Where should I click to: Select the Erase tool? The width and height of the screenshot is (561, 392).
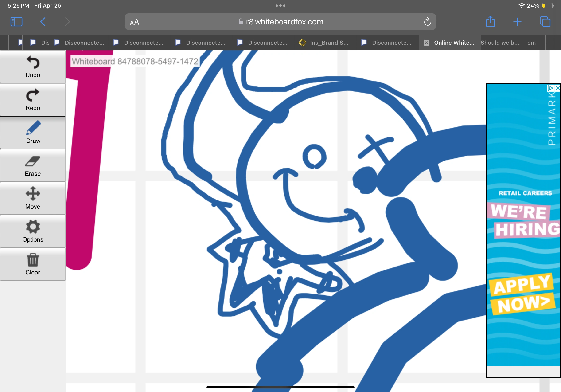33,165
